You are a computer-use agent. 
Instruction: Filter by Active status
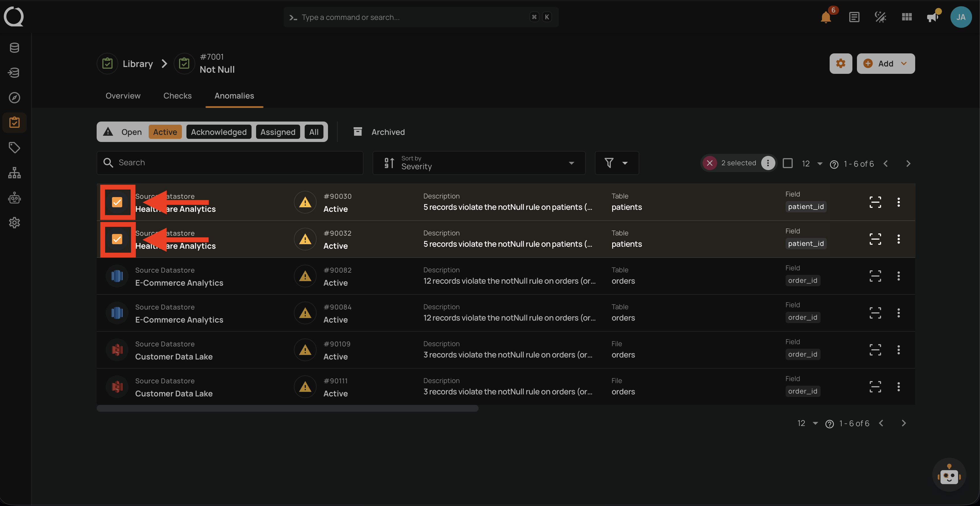click(x=165, y=132)
